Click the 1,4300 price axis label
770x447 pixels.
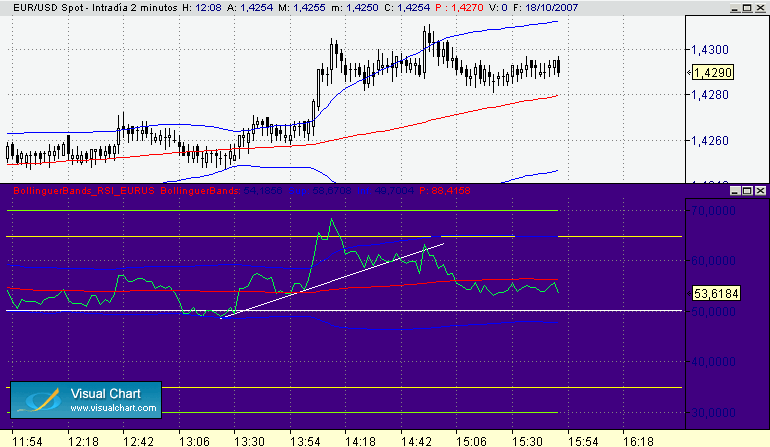710,50
